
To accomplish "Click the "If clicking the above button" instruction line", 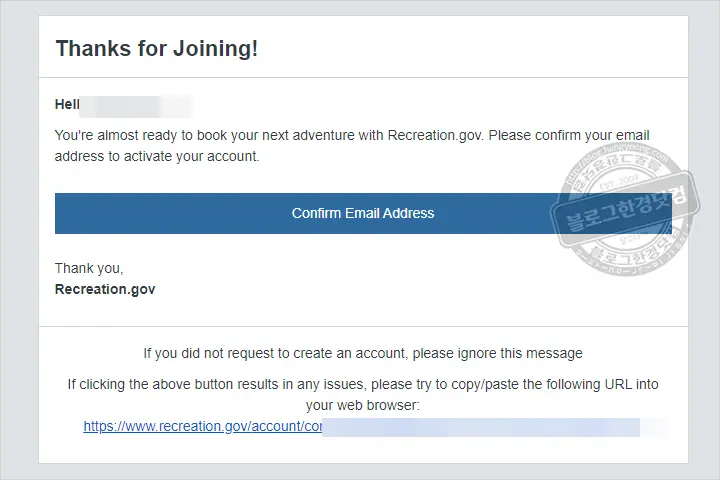I will coord(362,384).
